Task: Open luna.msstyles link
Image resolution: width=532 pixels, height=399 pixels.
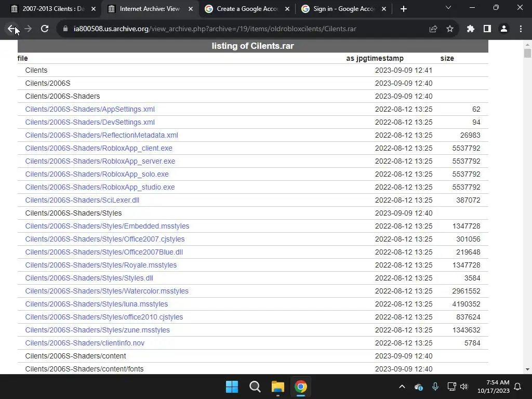Action: click(96, 304)
